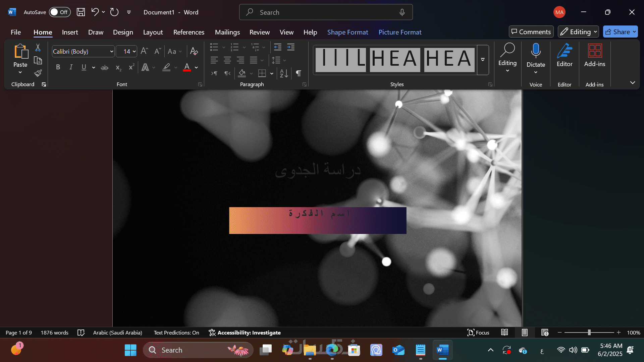The width and height of the screenshot is (644, 362).
Task: Click the Save icon in title bar
Action: pyautogui.click(x=81, y=12)
